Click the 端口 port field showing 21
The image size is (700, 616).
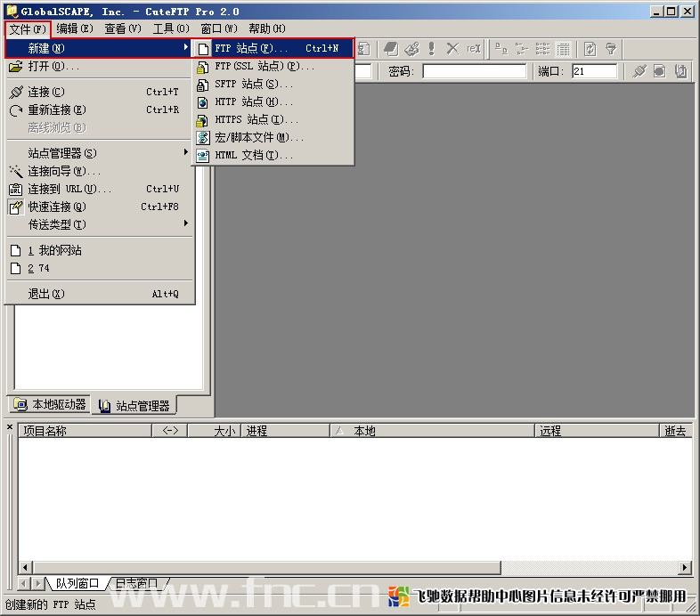coord(595,71)
